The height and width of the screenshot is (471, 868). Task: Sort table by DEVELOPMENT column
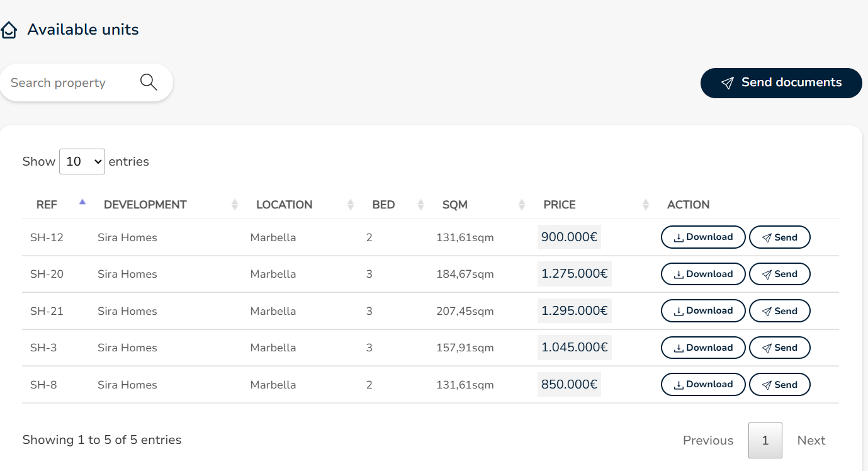tap(145, 205)
